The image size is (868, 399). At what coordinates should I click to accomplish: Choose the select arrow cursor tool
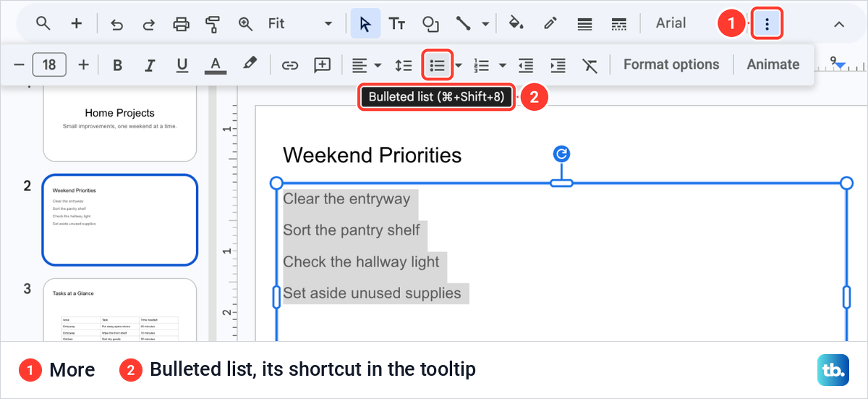365,24
